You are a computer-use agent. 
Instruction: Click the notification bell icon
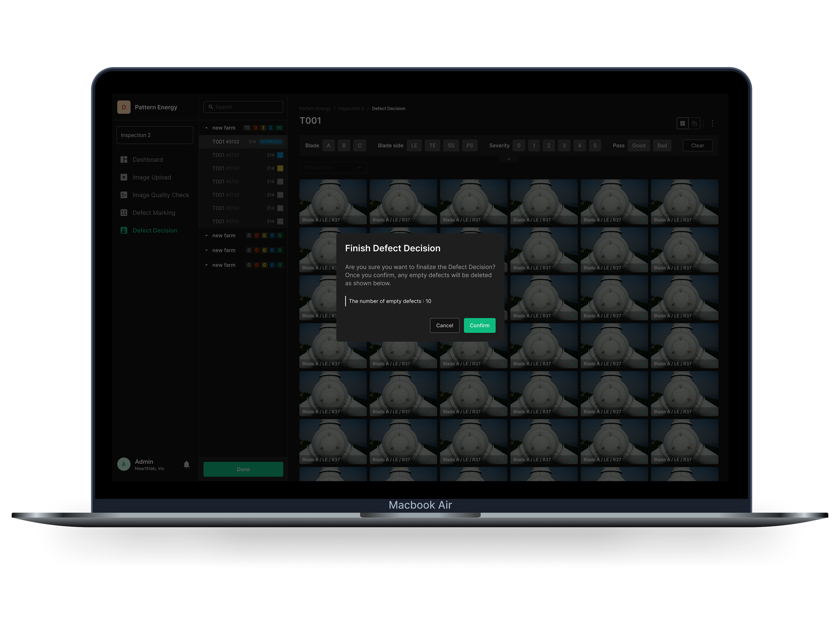(186, 464)
